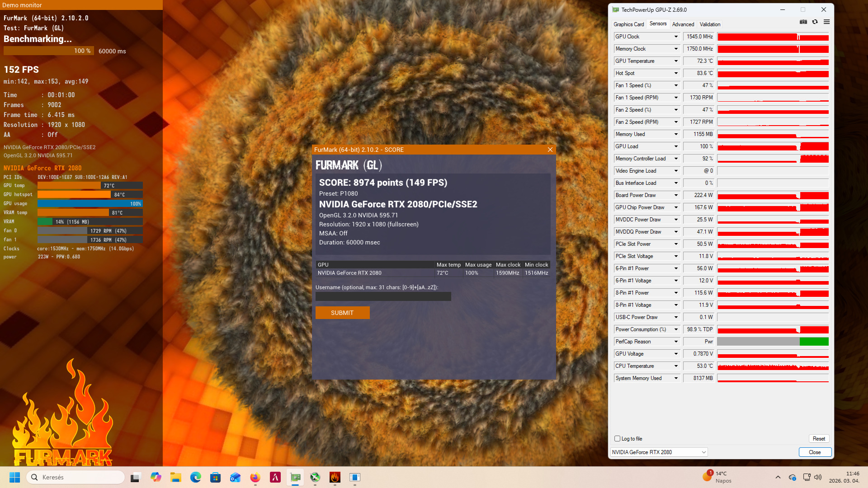Click the FurMark username input field
The width and height of the screenshot is (868, 488).
click(x=383, y=296)
